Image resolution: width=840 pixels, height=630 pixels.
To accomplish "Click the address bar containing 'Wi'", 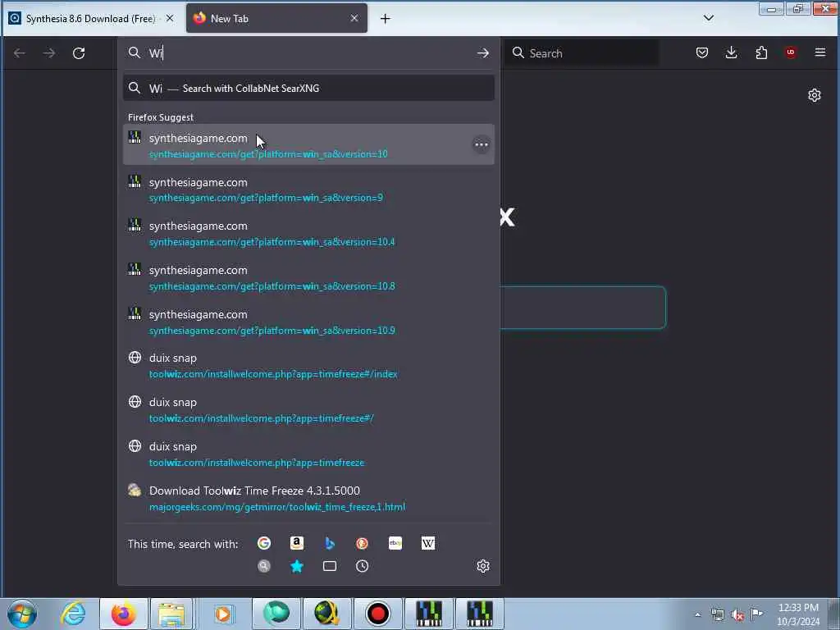I will click(308, 52).
